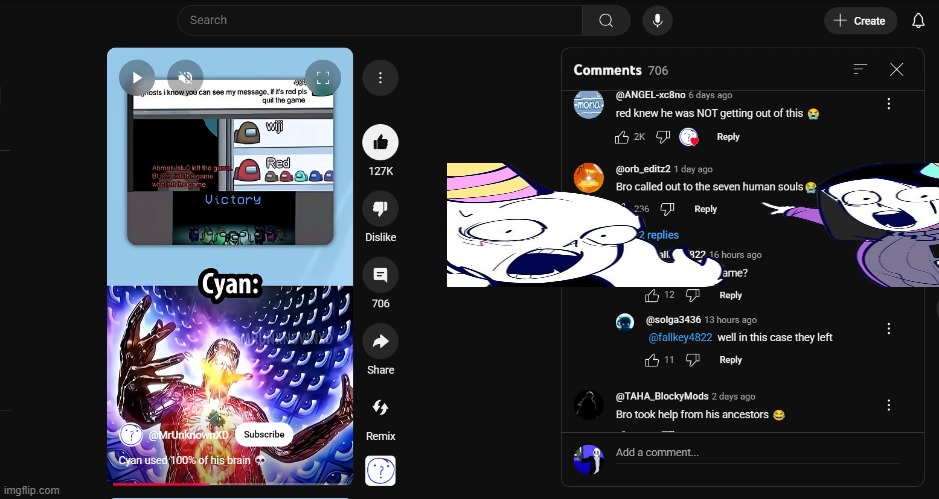
Task: Play the Shorts video
Action: [137, 78]
